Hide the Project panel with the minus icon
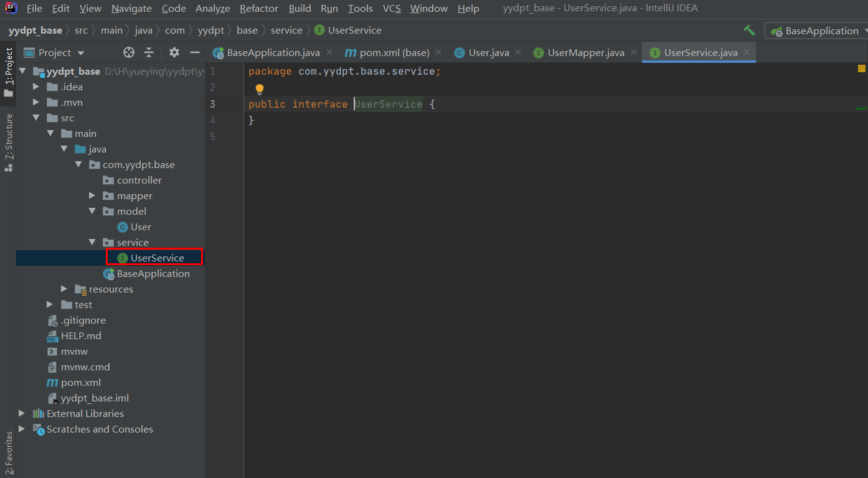Screen dimensions: 868x478 click(195, 52)
